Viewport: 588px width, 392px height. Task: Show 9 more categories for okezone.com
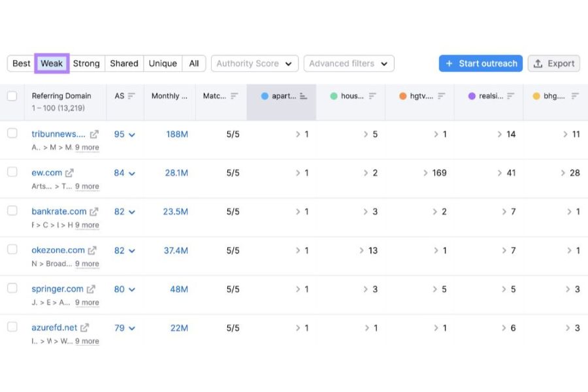(x=87, y=264)
